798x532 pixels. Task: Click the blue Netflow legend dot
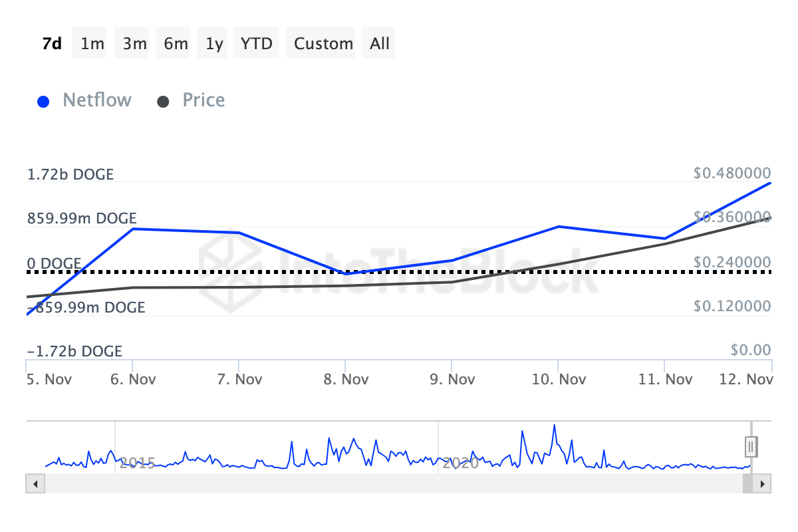43,100
